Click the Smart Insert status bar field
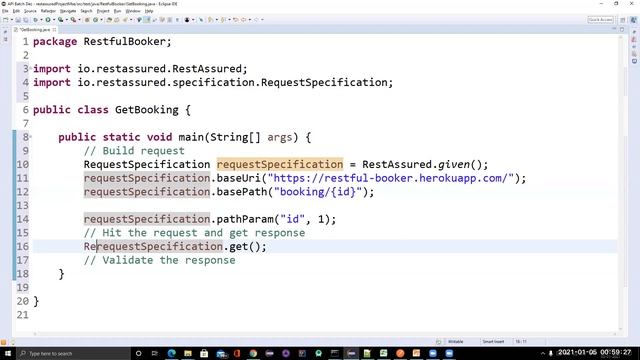This screenshot has height=360, width=640. (x=493, y=342)
